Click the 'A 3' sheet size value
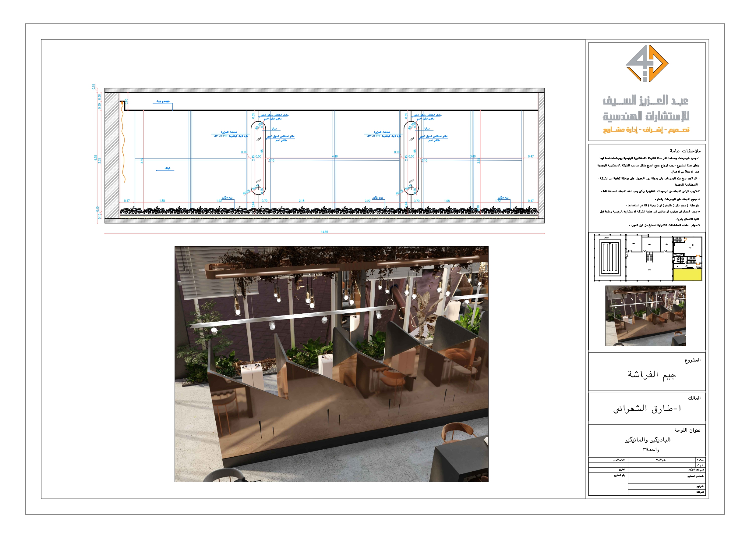 click(700, 465)
